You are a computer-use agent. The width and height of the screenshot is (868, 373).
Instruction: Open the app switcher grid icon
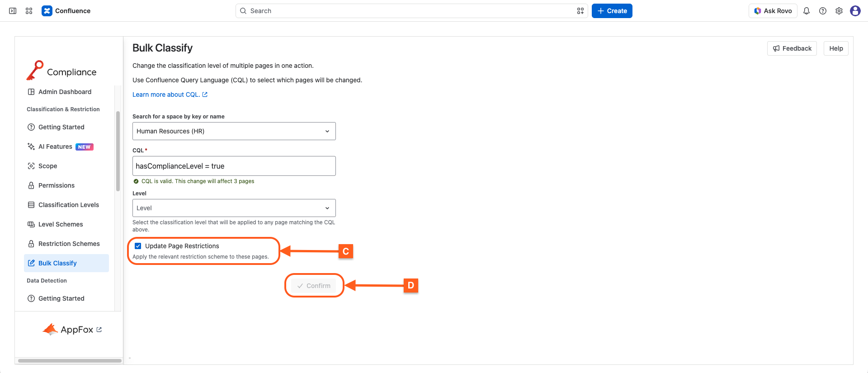pyautogui.click(x=29, y=11)
